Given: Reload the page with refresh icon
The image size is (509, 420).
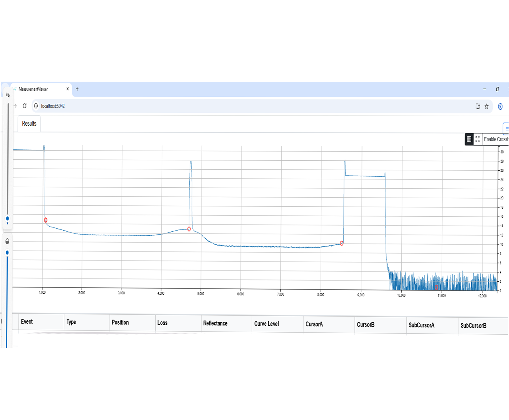Looking at the screenshot, I should pyautogui.click(x=25, y=106).
